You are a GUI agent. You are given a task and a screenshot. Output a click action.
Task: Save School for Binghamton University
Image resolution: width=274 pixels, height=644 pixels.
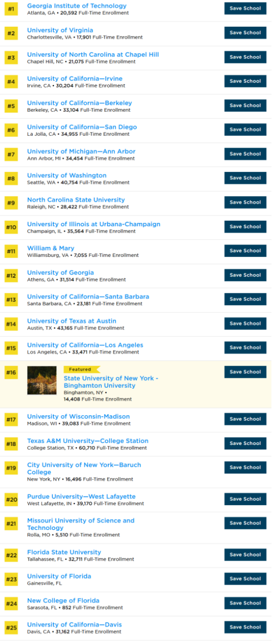pos(245,372)
